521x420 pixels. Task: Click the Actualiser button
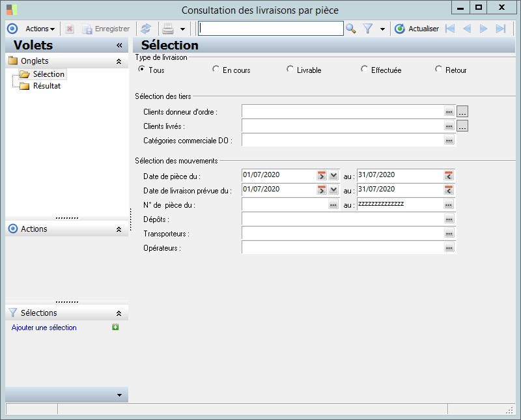pos(417,29)
